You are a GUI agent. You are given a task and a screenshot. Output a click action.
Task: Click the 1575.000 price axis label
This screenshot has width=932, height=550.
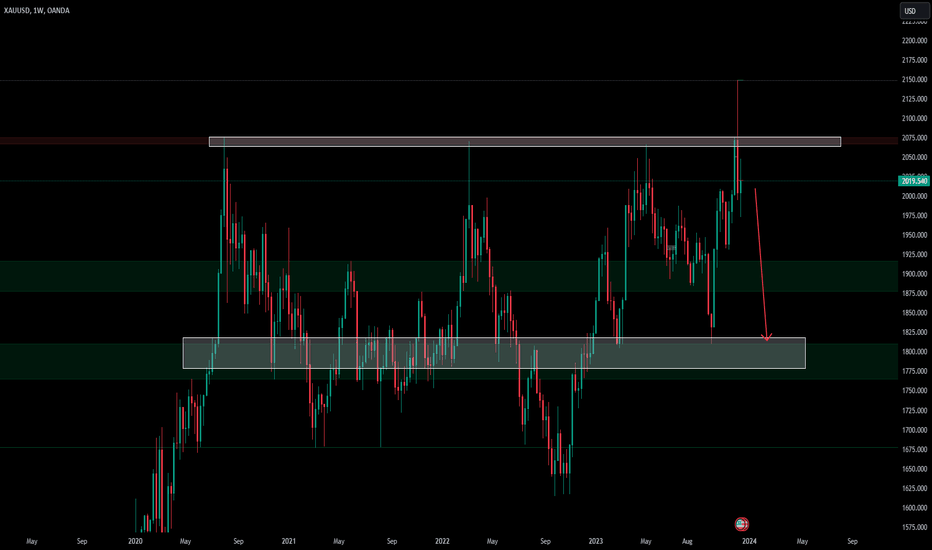[x=914, y=527]
